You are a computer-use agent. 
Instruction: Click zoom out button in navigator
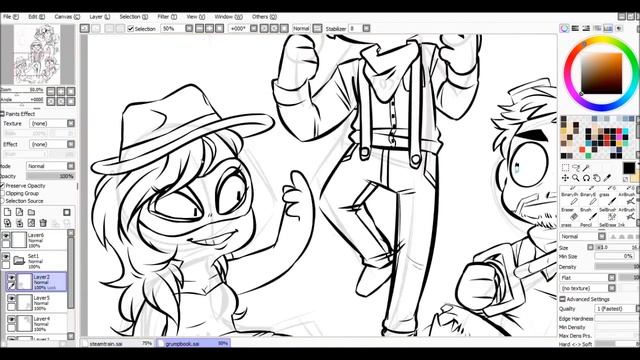51,91
